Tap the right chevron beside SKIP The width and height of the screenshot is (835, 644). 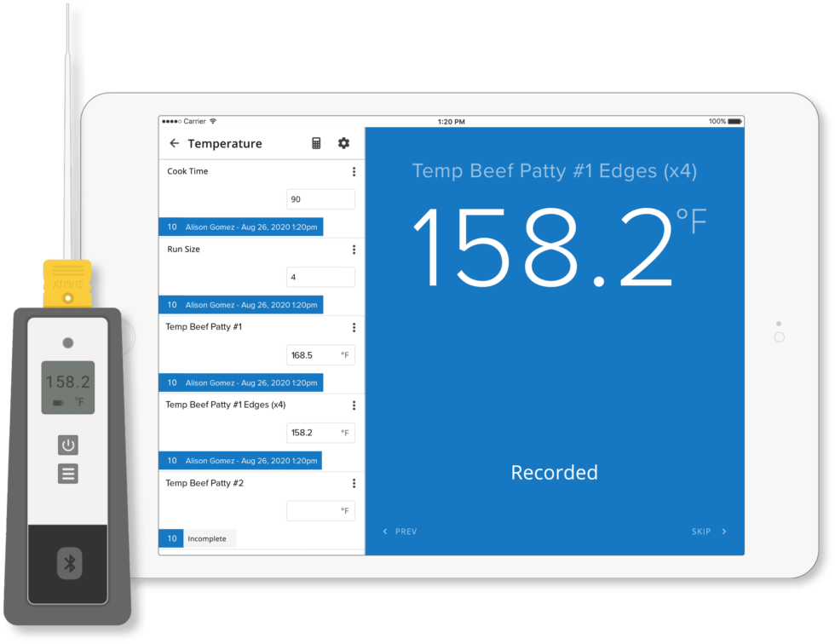tap(723, 531)
